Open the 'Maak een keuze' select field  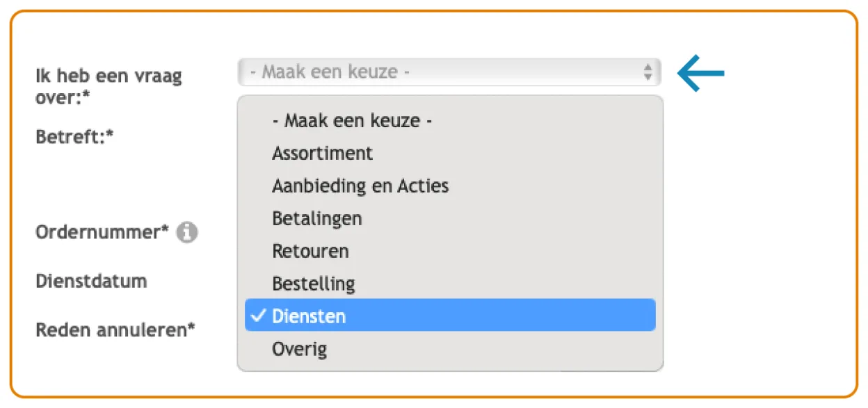[449, 72]
